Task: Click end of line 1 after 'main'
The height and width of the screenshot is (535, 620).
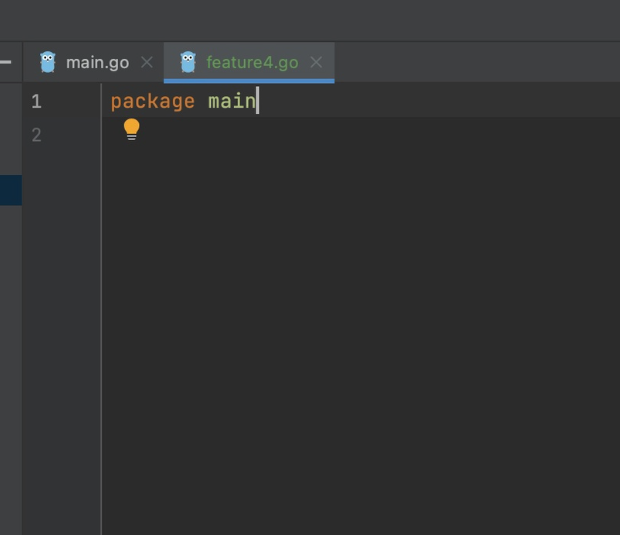Action: [258, 101]
